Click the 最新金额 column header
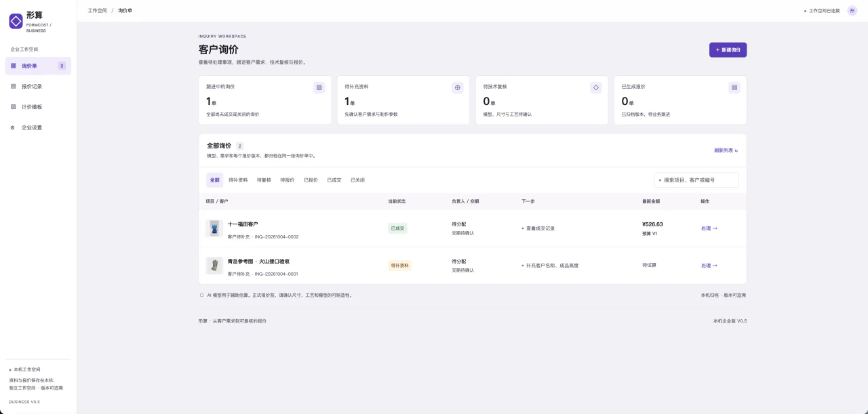This screenshot has width=868, height=414. pos(651,201)
